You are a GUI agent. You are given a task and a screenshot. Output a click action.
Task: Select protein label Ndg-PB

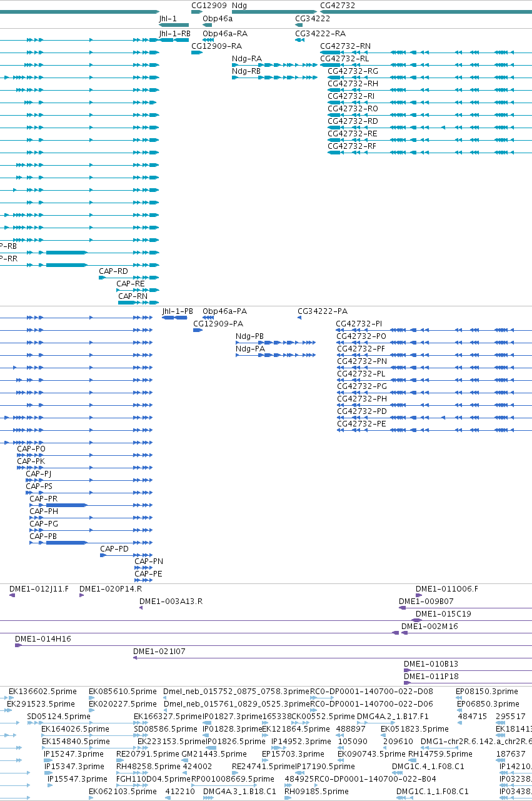(250, 336)
